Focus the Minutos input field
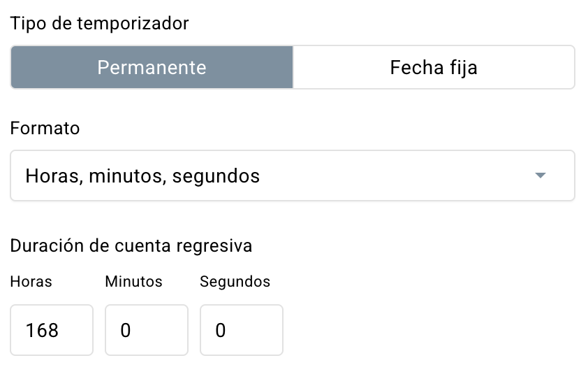 point(147,330)
